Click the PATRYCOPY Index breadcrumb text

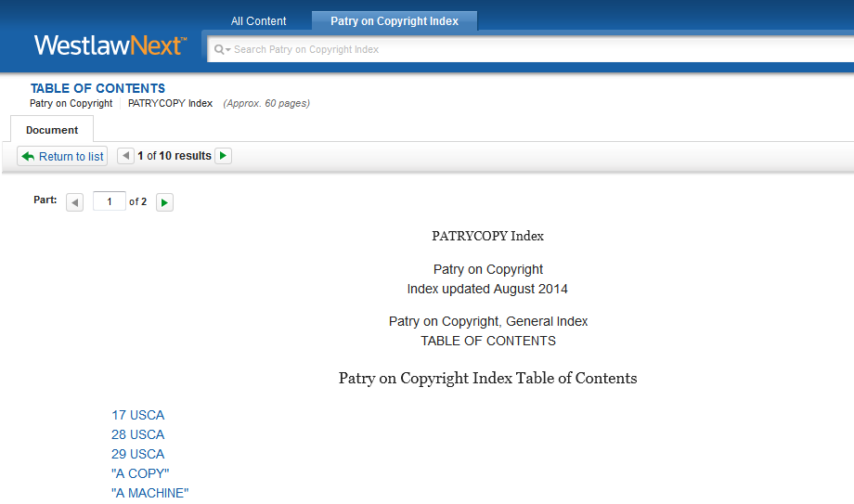coord(170,104)
